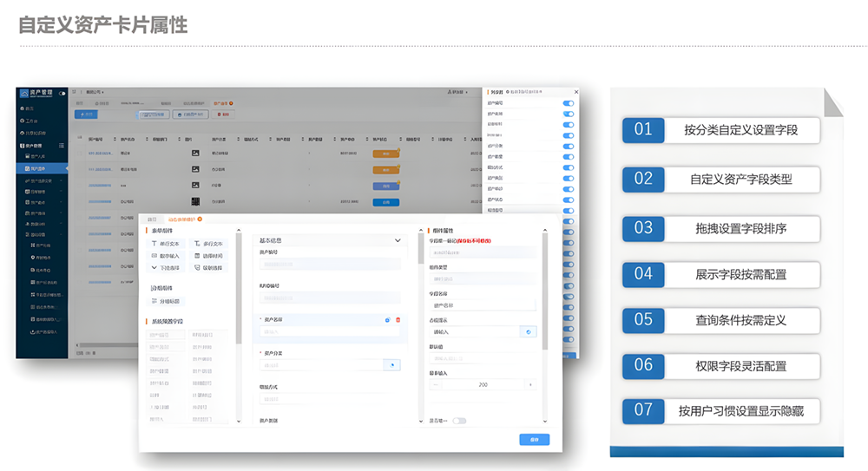Click the plus stepper for 最多输入 value
Viewport: 868px width, 471px height.
[x=529, y=384]
